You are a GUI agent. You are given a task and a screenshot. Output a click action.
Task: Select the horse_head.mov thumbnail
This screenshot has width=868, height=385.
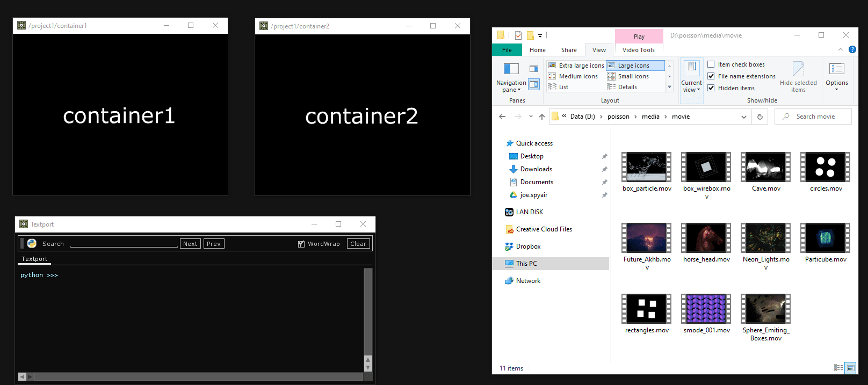point(706,238)
